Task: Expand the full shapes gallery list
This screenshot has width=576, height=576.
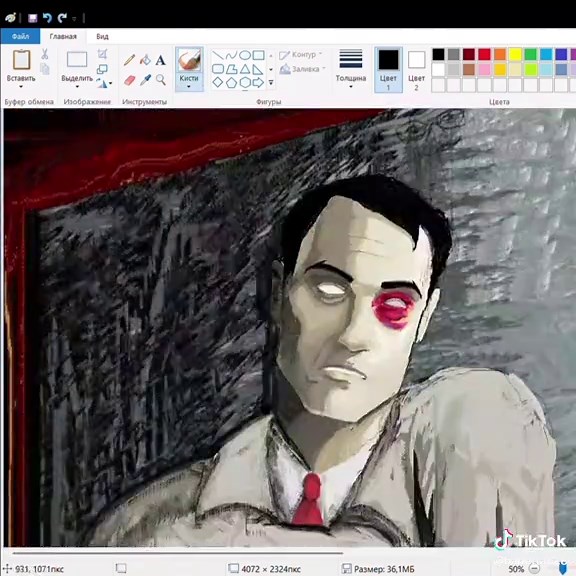Action: click(x=271, y=83)
